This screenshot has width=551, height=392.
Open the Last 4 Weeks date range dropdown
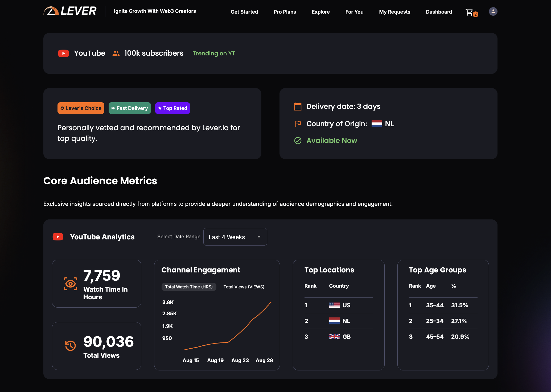[235, 237]
